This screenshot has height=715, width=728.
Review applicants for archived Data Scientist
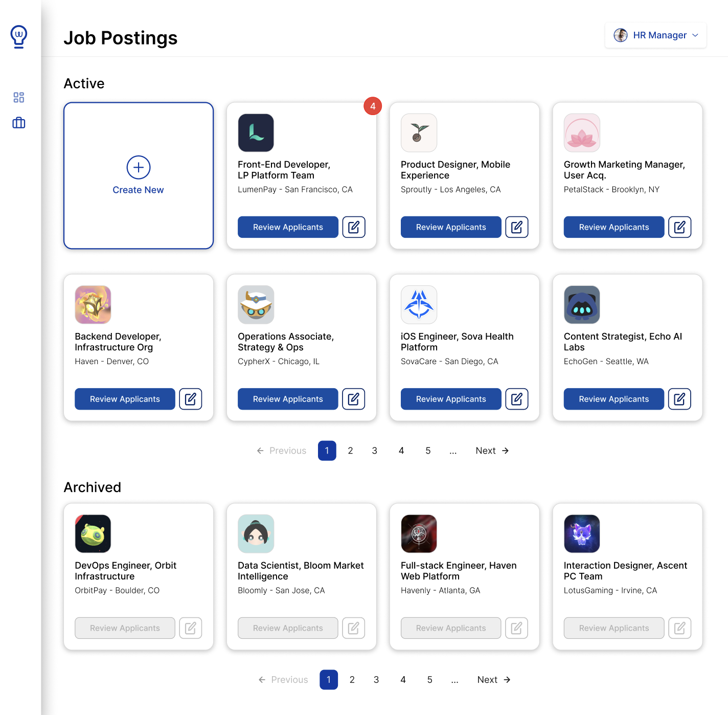pos(288,628)
